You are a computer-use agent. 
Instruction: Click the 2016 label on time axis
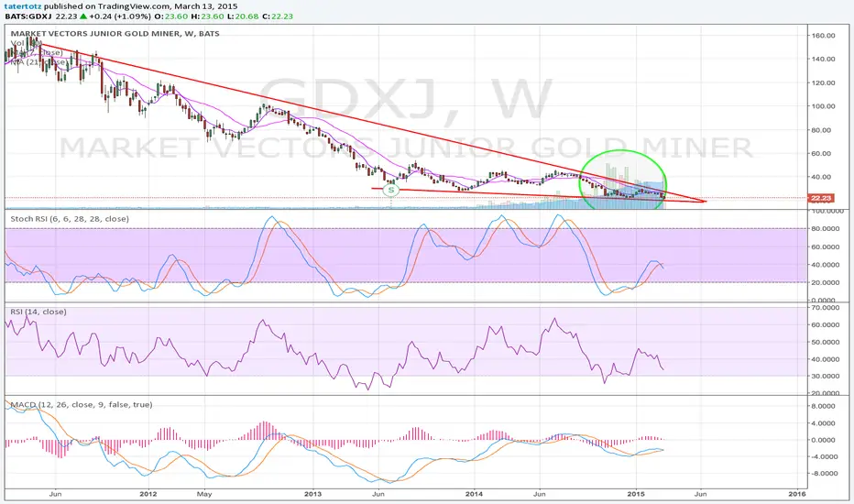(x=797, y=494)
